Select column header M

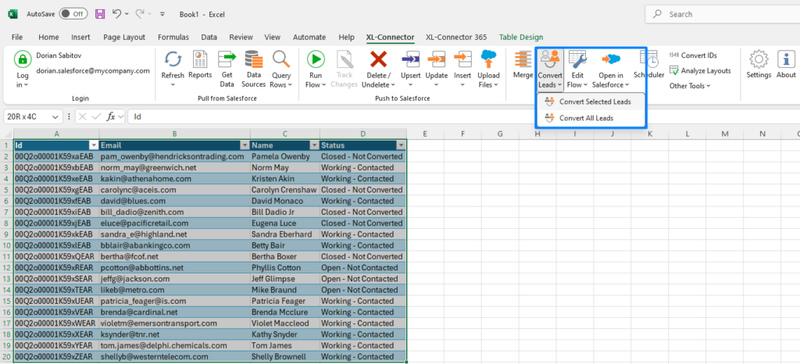pos(725,134)
